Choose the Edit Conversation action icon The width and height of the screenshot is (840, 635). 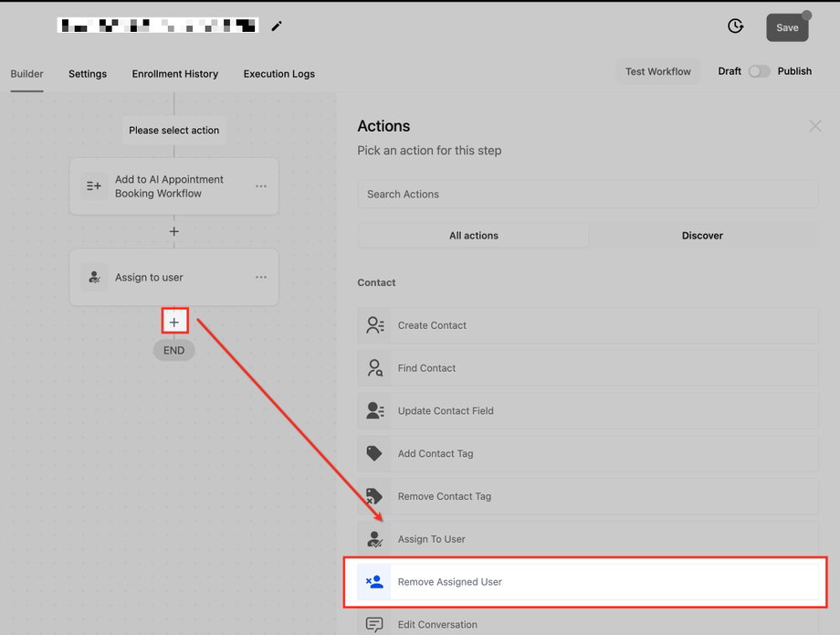point(374,624)
